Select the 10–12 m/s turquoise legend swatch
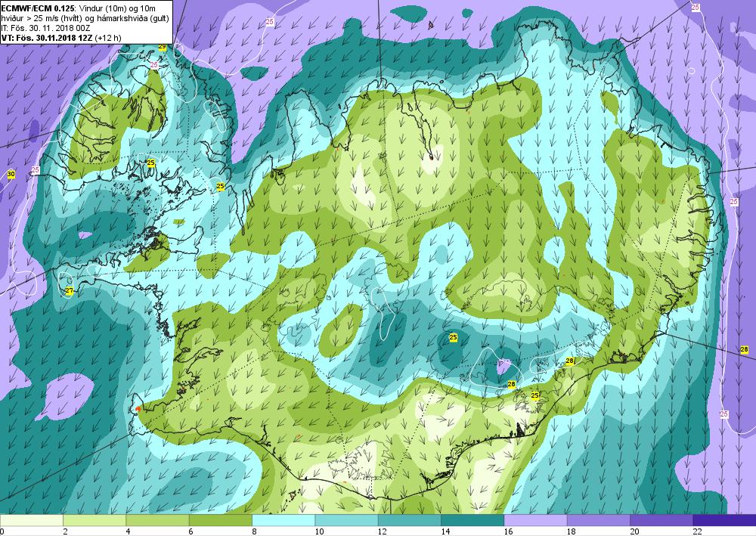This screenshot has width=756, height=536. pyautogui.click(x=347, y=520)
